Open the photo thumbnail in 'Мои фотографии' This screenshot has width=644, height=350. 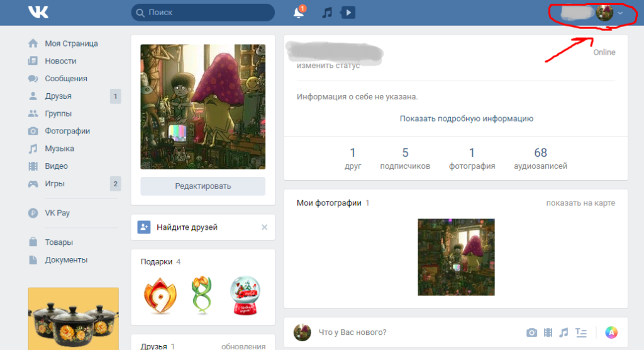(x=456, y=257)
